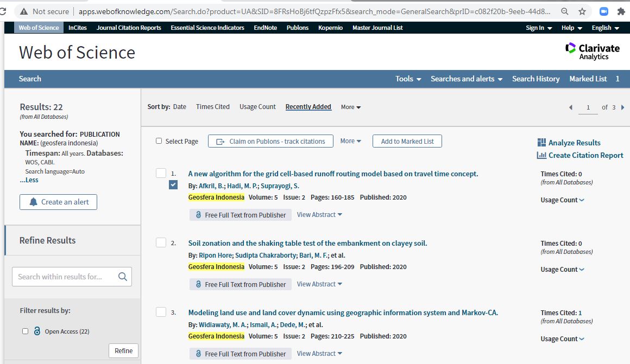Click the page number input field
The width and height of the screenshot is (630, 364).
point(588,107)
